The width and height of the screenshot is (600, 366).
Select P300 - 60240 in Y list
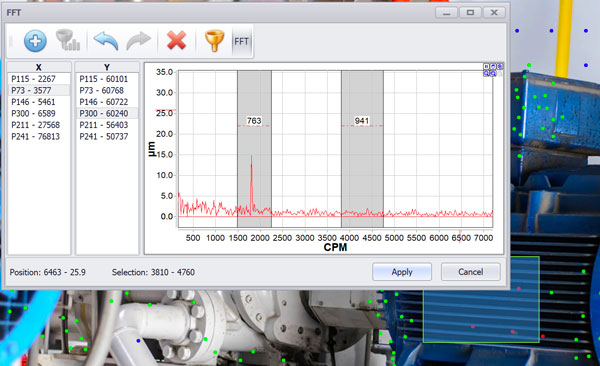click(107, 113)
